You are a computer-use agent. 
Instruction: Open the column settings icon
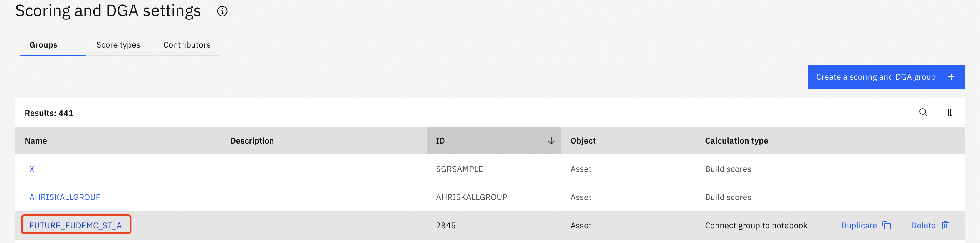click(x=951, y=112)
